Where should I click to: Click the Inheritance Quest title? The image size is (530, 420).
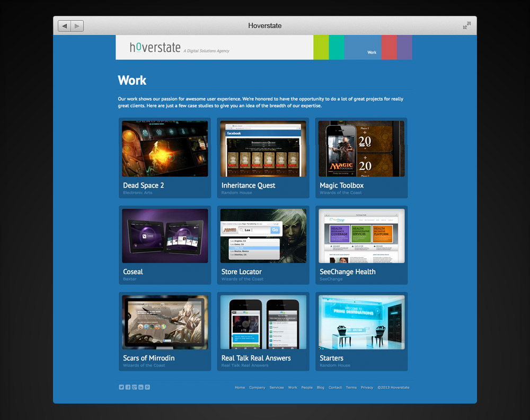coord(248,185)
